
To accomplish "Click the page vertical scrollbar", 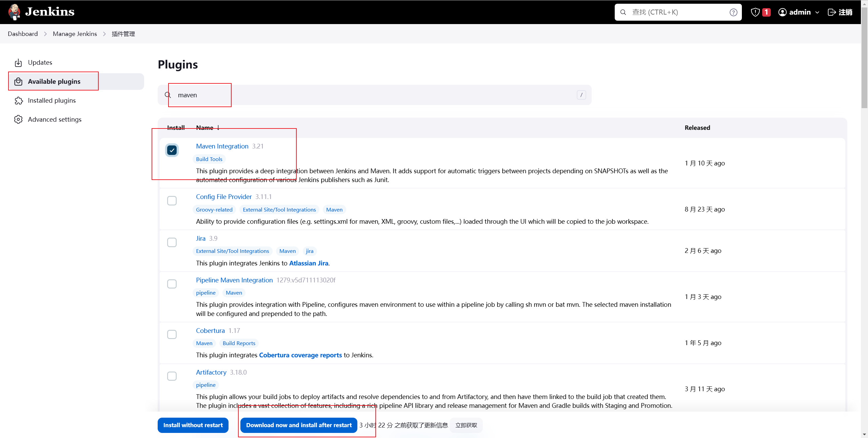I will 865,58.
